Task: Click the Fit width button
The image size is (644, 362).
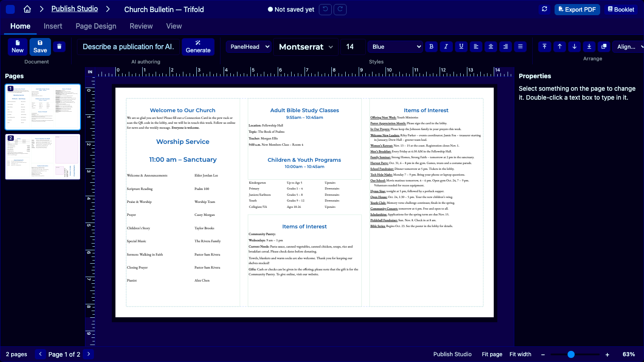Action: pos(521,354)
